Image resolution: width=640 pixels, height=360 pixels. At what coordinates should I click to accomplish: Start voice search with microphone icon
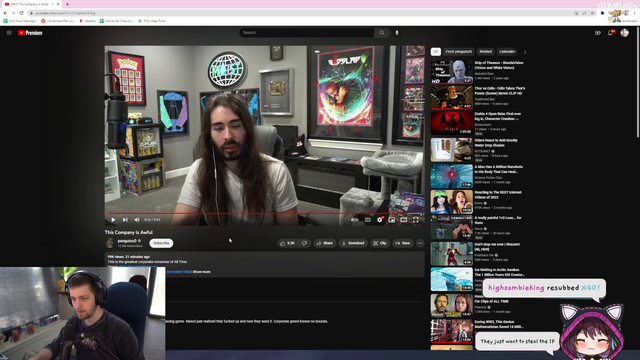click(397, 33)
